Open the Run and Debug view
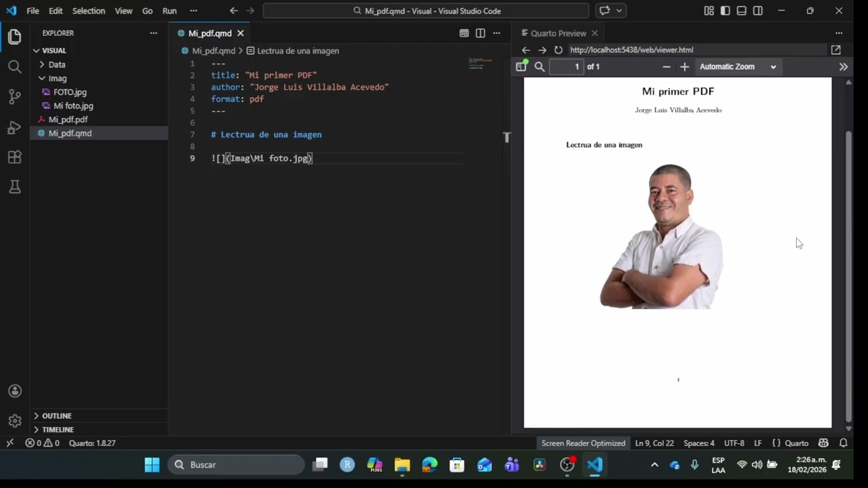 pos(15,127)
